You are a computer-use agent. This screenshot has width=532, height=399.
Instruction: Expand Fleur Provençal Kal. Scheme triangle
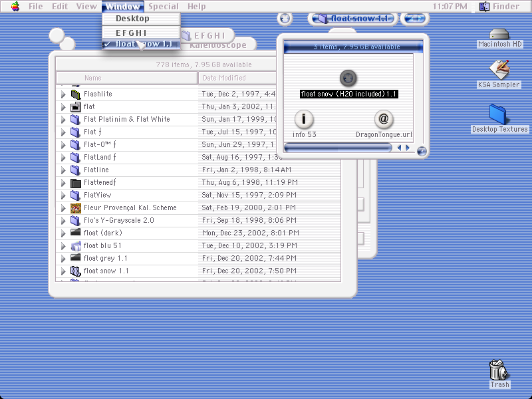tap(63, 208)
